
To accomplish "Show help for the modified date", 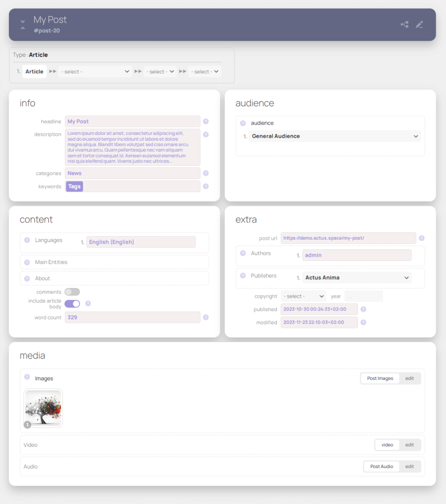I will tap(363, 322).
